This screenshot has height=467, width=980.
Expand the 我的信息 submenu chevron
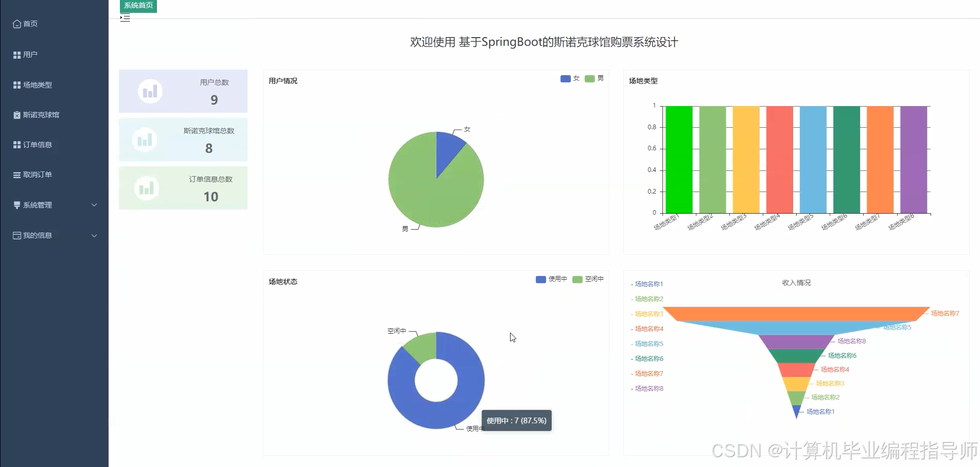(94, 236)
